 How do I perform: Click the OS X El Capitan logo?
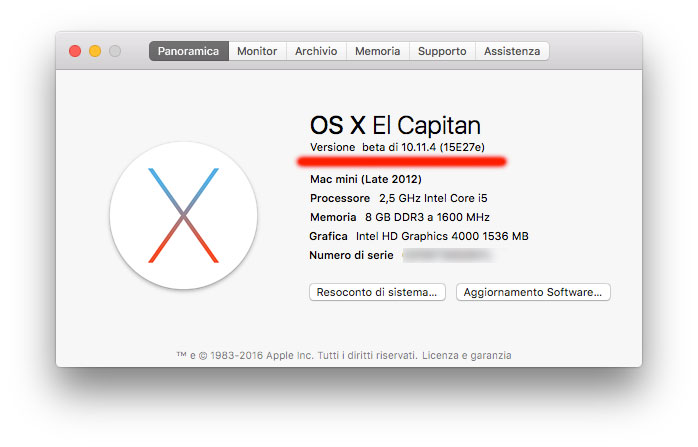tap(183, 215)
